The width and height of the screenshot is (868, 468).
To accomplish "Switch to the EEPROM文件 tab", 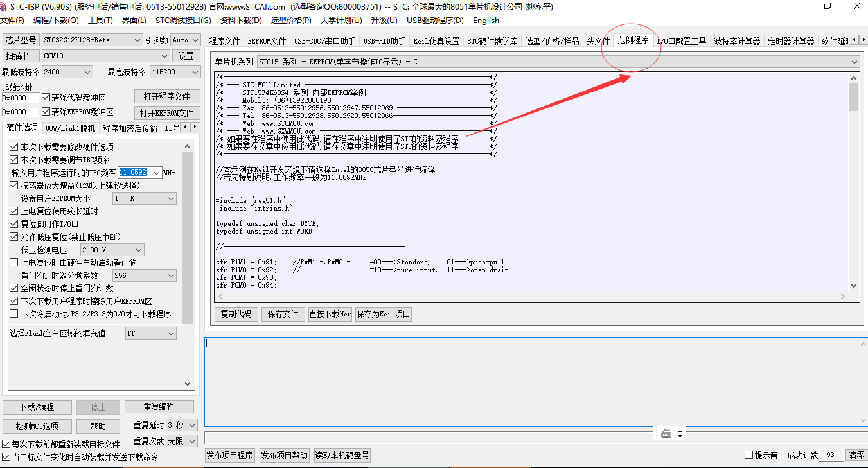I will pyautogui.click(x=267, y=41).
